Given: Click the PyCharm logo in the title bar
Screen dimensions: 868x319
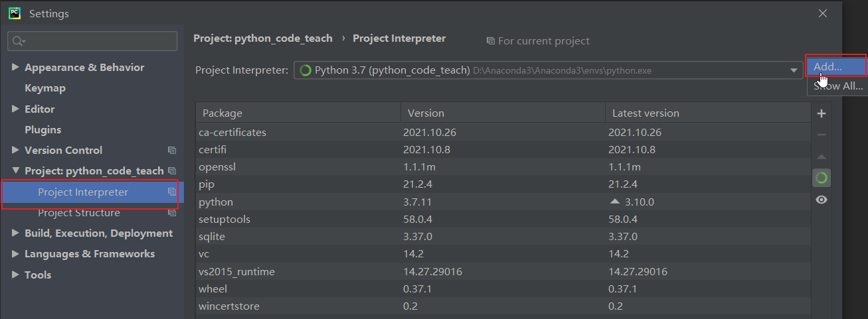Looking at the screenshot, I should [x=14, y=13].
